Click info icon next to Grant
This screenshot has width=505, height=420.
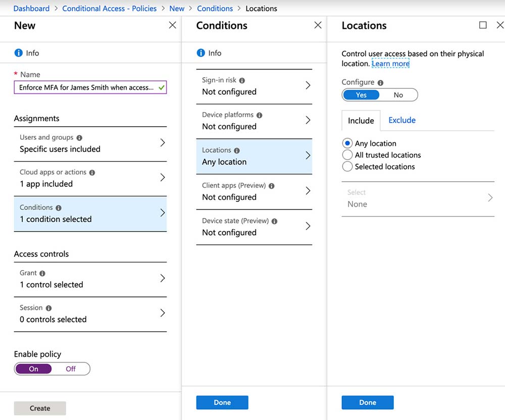(x=42, y=273)
